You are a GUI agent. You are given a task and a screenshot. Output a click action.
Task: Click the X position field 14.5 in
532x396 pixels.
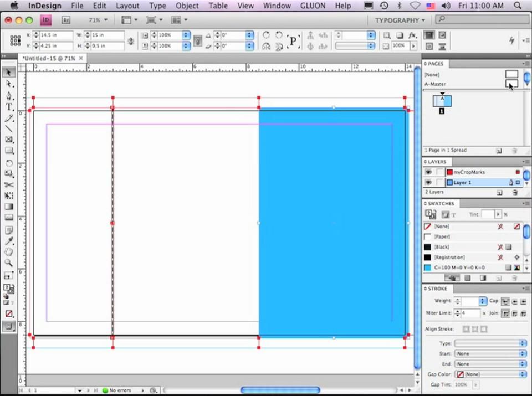point(56,35)
